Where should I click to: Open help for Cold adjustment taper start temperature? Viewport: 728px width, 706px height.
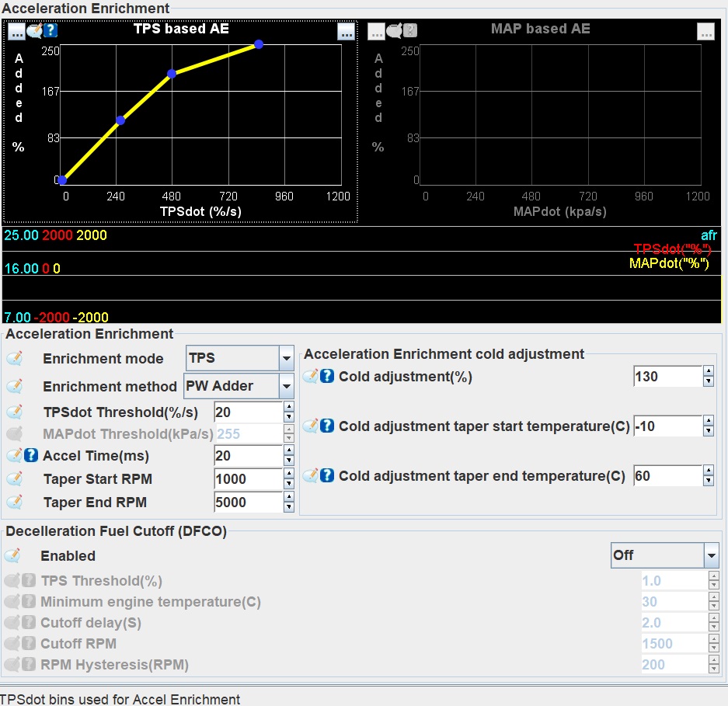tap(327, 426)
